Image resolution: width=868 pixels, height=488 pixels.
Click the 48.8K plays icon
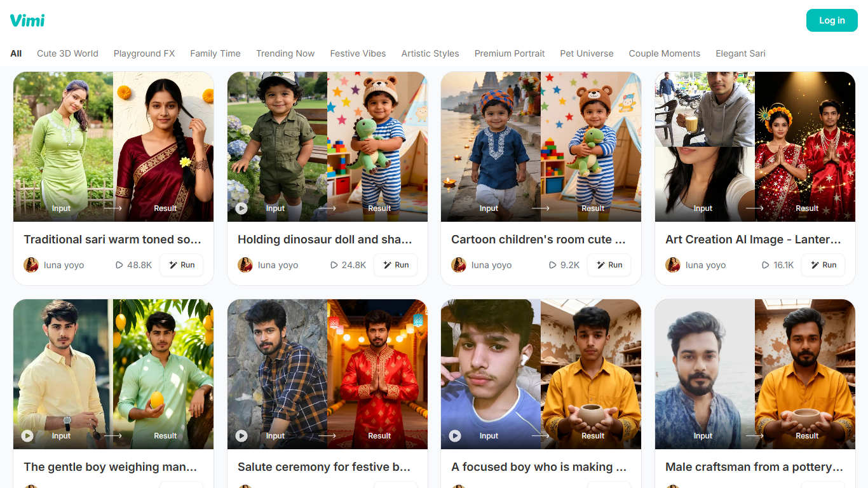coord(119,265)
